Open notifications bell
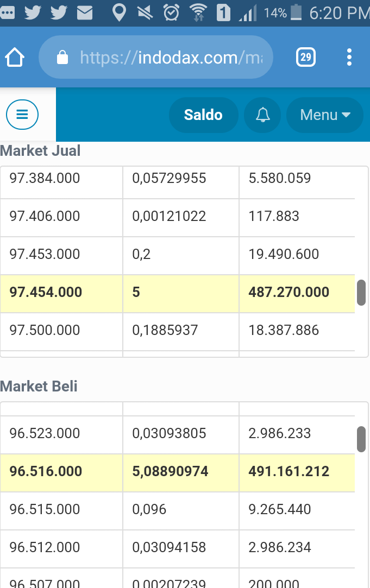 click(x=262, y=115)
